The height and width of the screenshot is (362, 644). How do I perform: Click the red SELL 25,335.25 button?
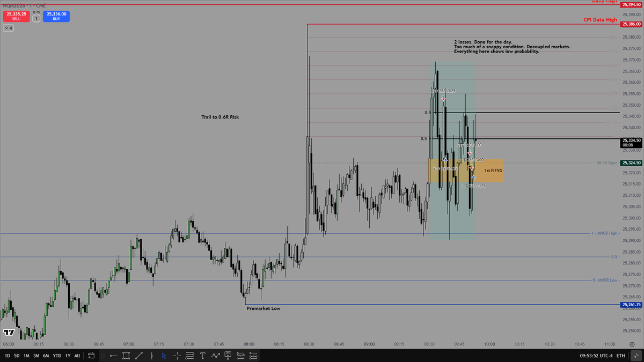16,16
